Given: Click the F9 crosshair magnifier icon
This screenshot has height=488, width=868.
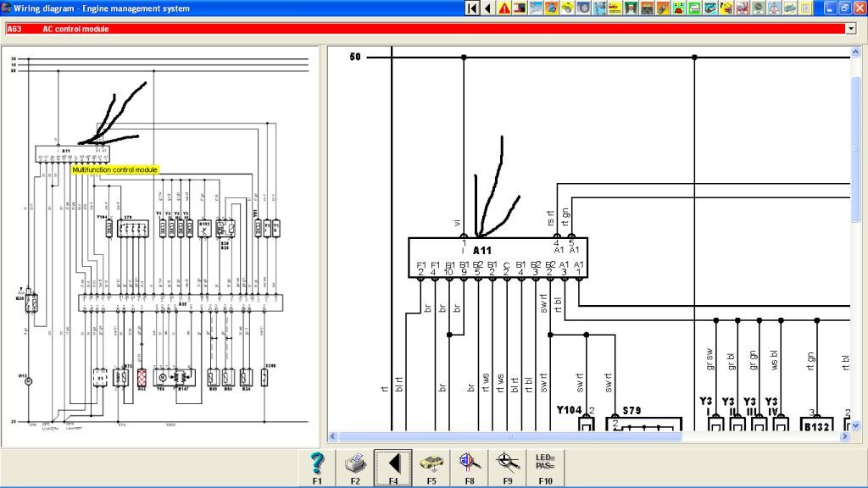Looking at the screenshot, I should 508,468.
